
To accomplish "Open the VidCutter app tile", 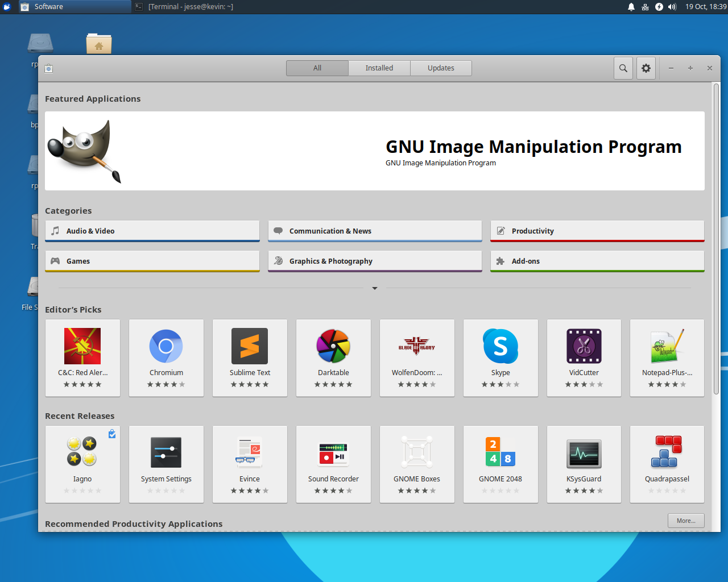I will pyautogui.click(x=584, y=357).
